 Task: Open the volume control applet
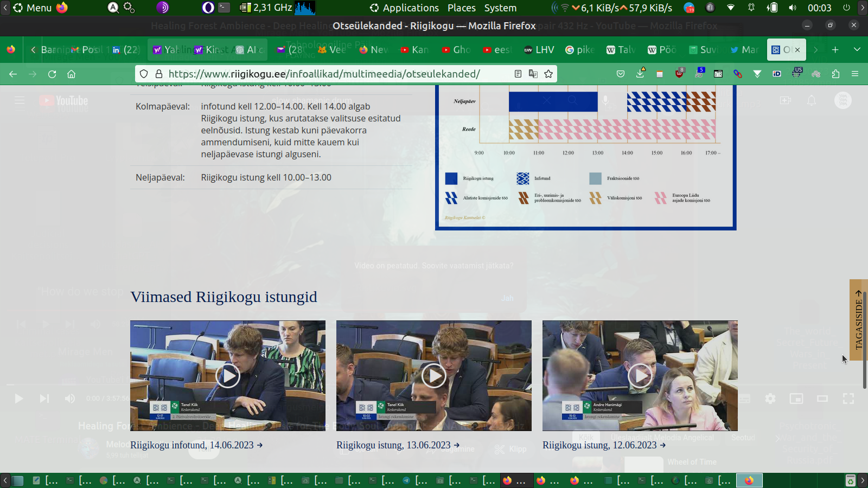(793, 8)
